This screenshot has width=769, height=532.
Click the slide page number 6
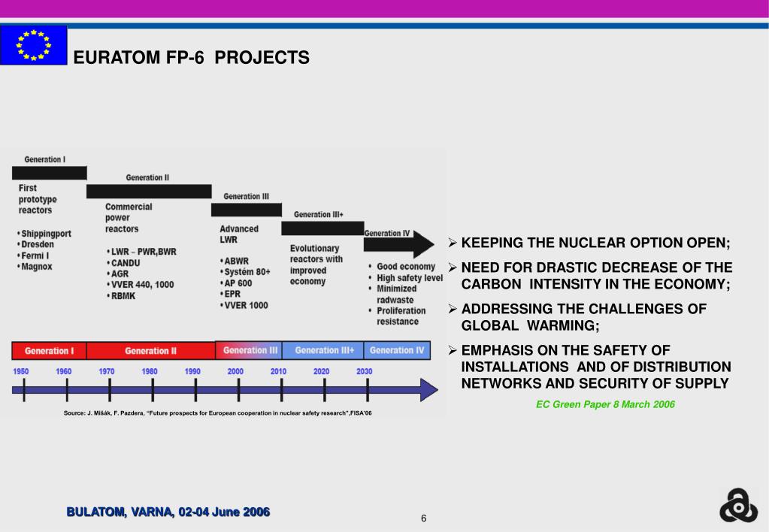pos(424,518)
